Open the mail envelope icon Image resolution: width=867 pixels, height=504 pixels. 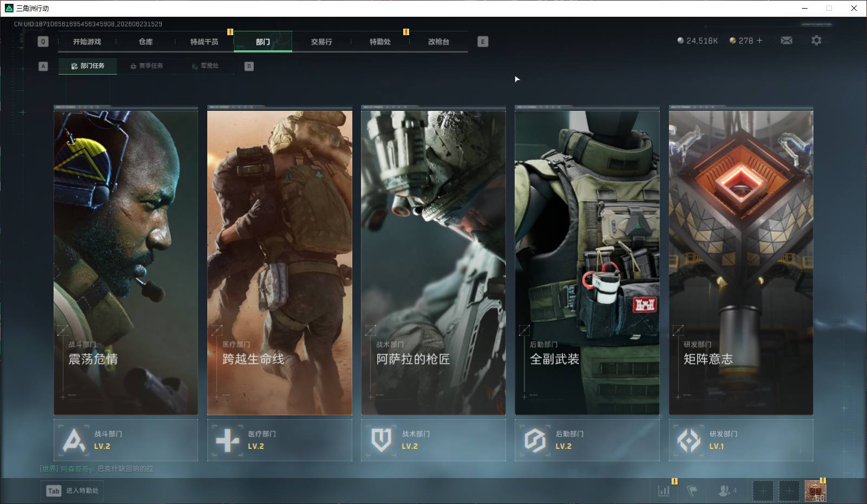point(786,41)
